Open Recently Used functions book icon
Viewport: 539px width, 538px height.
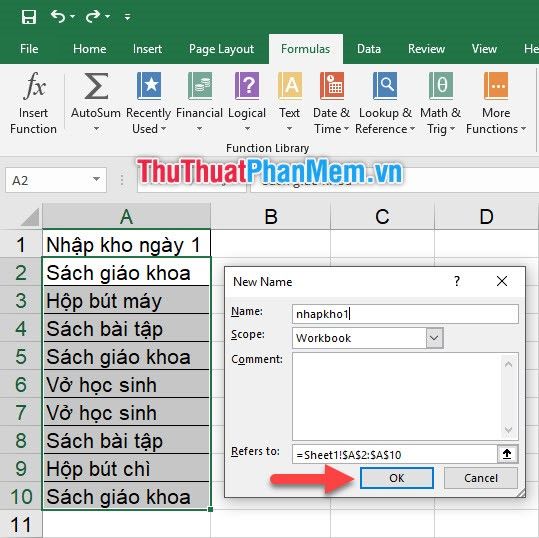148,86
